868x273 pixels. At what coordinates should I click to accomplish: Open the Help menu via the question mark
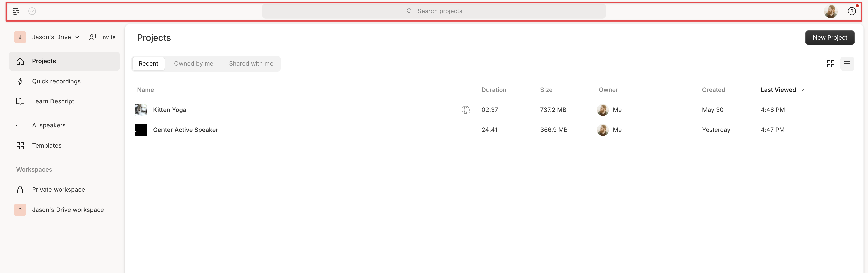point(852,11)
